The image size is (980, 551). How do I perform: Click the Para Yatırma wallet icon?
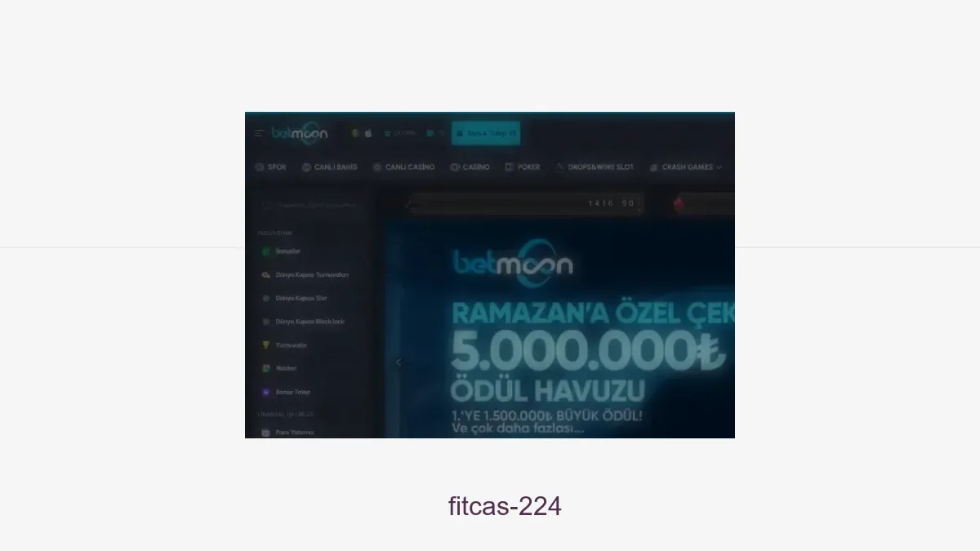[x=265, y=433]
